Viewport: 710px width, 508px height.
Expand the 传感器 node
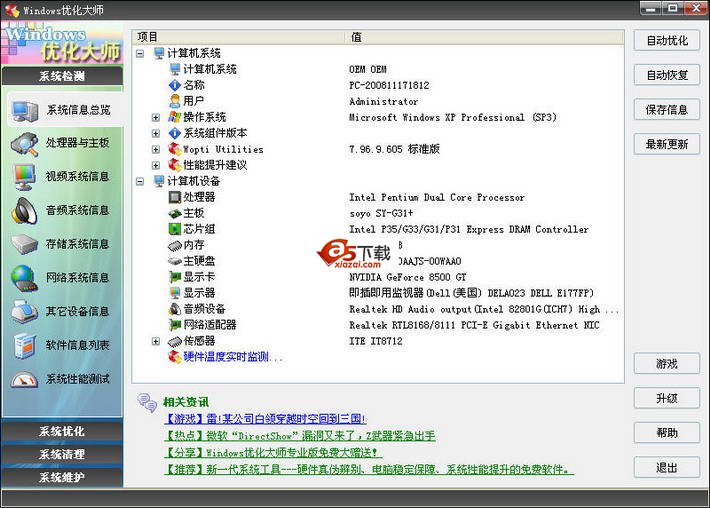(156, 341)
